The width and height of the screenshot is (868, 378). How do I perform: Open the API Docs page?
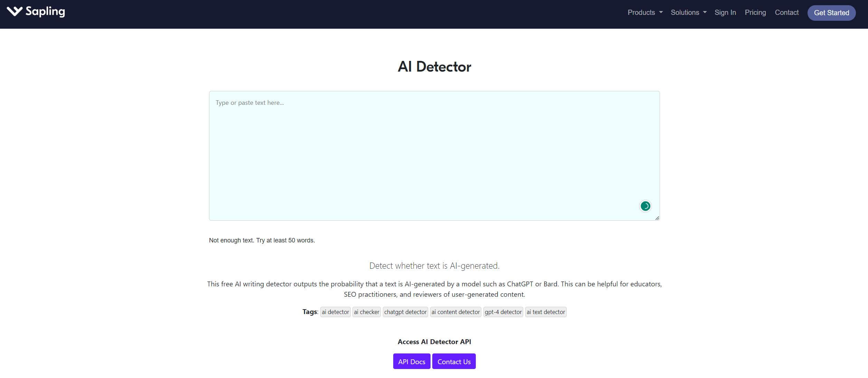click(411, 361)
